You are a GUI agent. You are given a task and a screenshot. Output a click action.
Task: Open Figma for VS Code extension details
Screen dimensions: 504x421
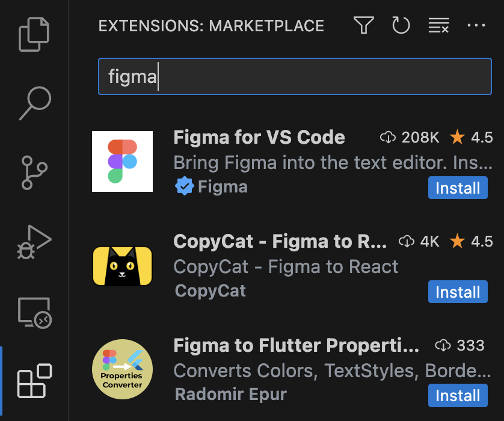[x=259, y=137]
